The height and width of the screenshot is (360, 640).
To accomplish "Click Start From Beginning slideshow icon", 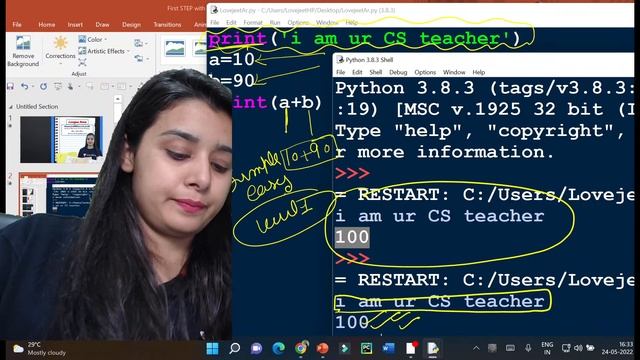I will tap(58, 86).
